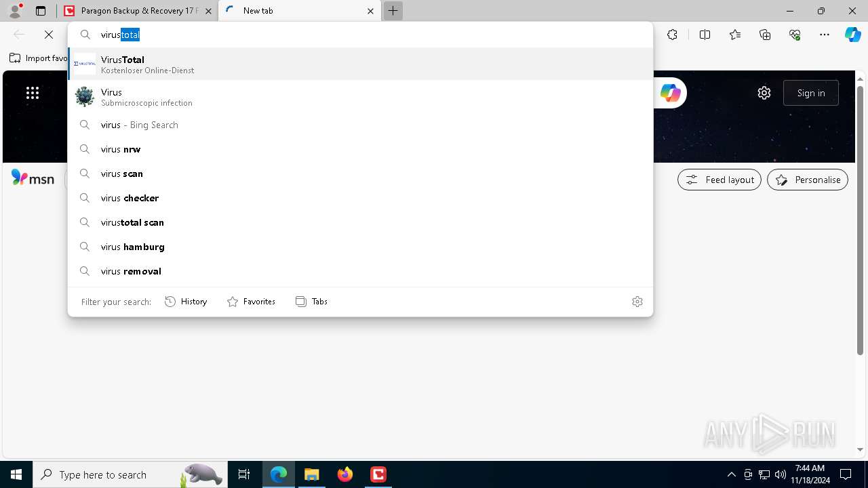Stop loading the page
Screen dimensions: 868x488
coord(49,35)
